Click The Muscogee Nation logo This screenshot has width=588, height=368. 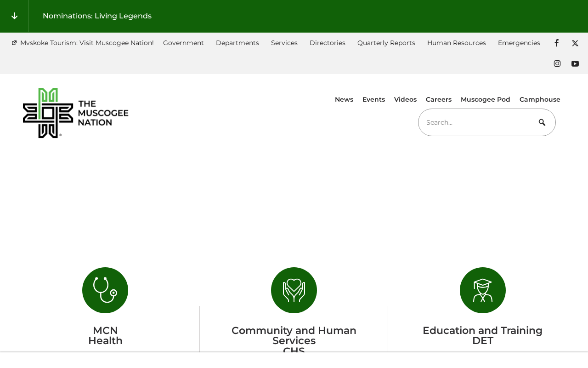(76, 113)
